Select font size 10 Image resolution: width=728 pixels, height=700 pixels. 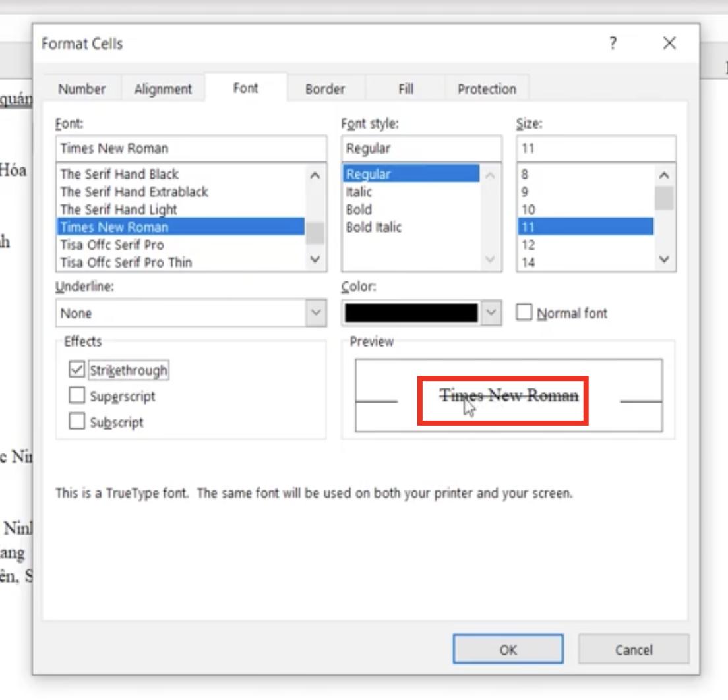[x=586, y=210]
